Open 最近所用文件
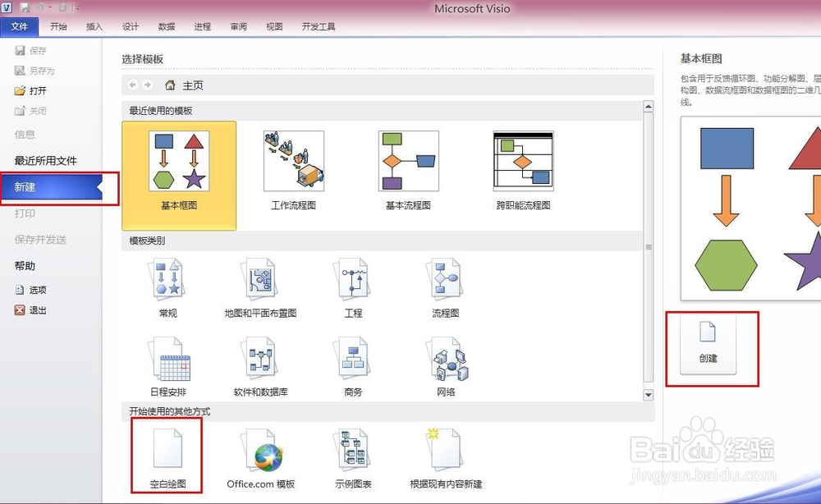Screen dimensions: 821x504 [45, 161]
